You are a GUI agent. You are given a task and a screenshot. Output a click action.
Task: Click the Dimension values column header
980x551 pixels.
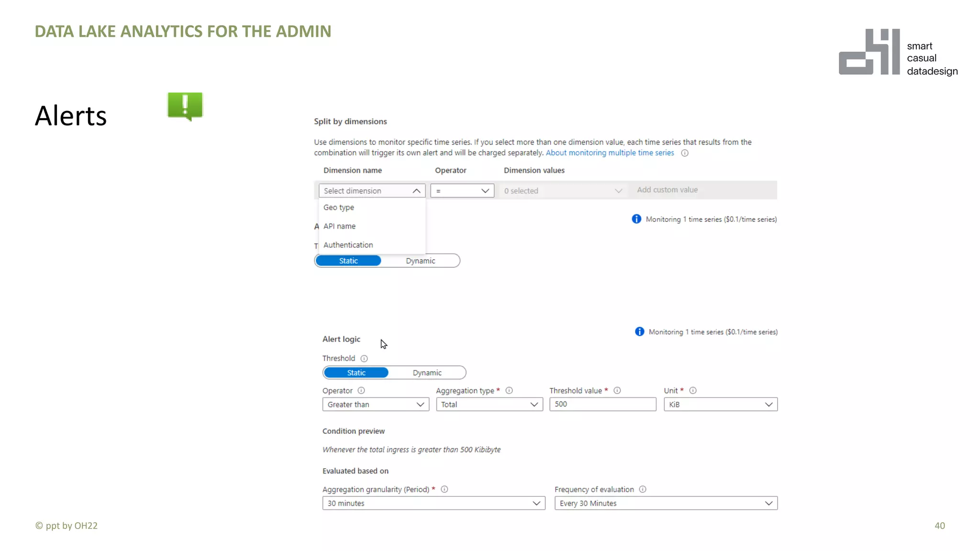point(534,170)
